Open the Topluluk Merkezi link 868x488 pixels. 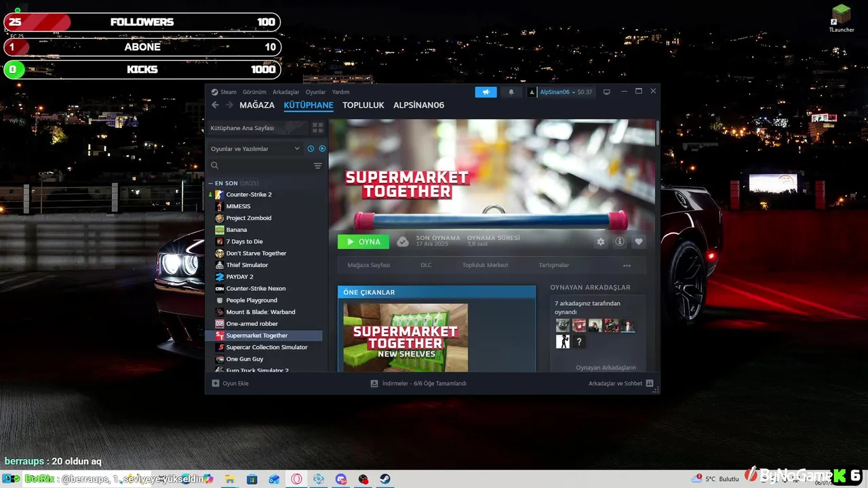pos(485,265)
